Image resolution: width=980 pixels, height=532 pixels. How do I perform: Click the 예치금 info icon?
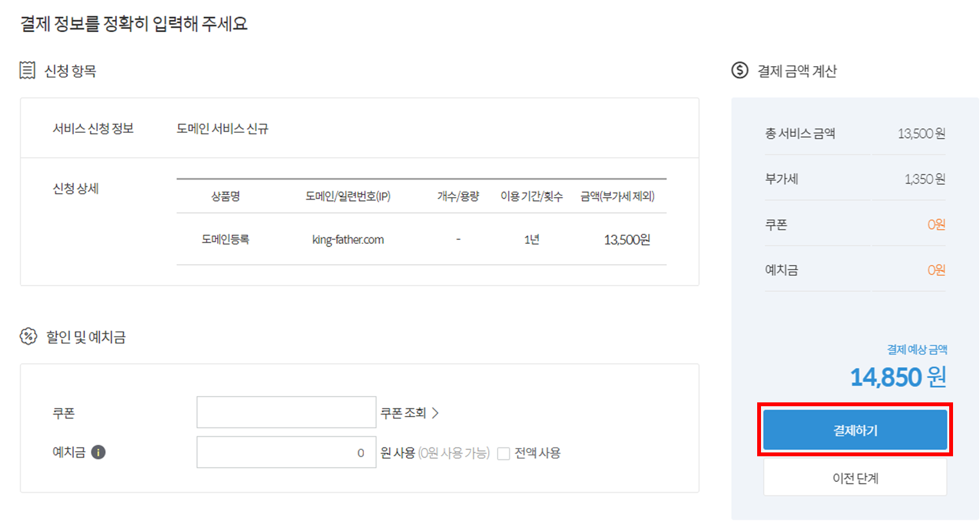(x=98, y=452)
